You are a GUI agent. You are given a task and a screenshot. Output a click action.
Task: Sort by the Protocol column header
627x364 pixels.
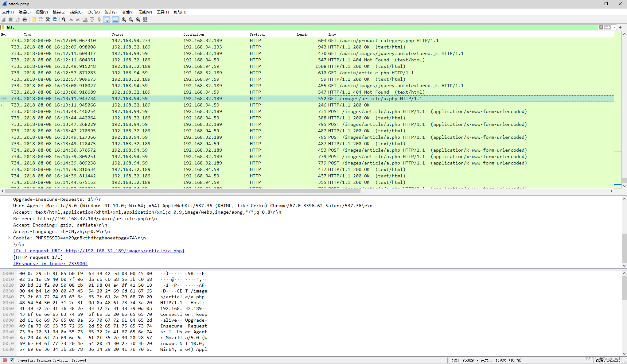click(272, 34)
